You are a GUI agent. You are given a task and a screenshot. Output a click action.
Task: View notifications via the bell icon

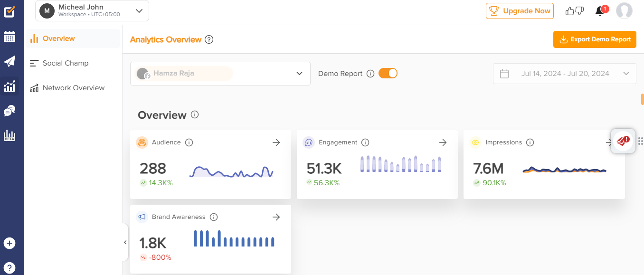(599, 10)
